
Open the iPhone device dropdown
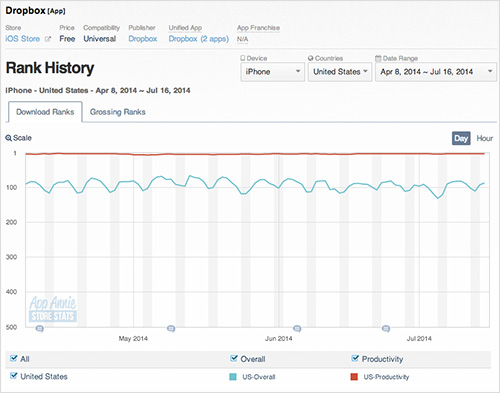pos(273,72)
